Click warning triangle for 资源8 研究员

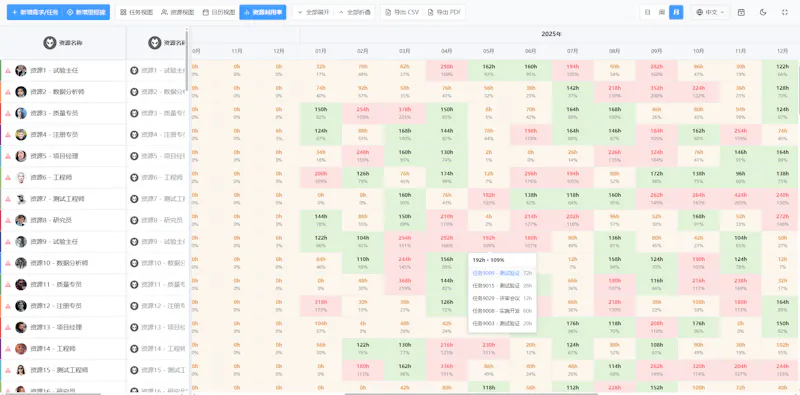(x=8, y=221)
